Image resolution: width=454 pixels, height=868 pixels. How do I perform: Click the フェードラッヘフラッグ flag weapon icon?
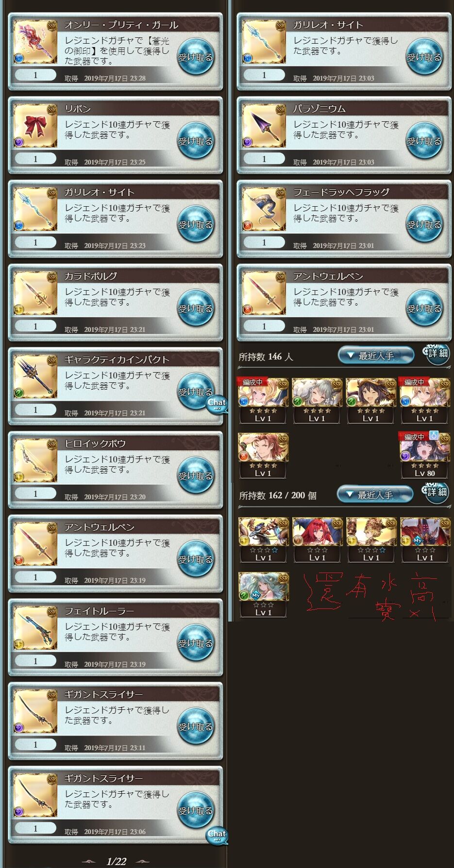(264, 209)
